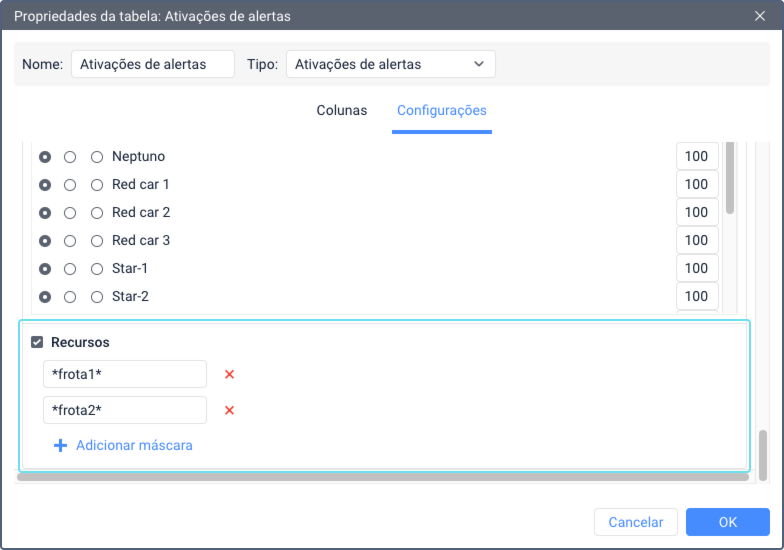The width and height of the screenshot is (784, 550).
Task: Choose first radio button for Star-2
Action: coord(45,297)
